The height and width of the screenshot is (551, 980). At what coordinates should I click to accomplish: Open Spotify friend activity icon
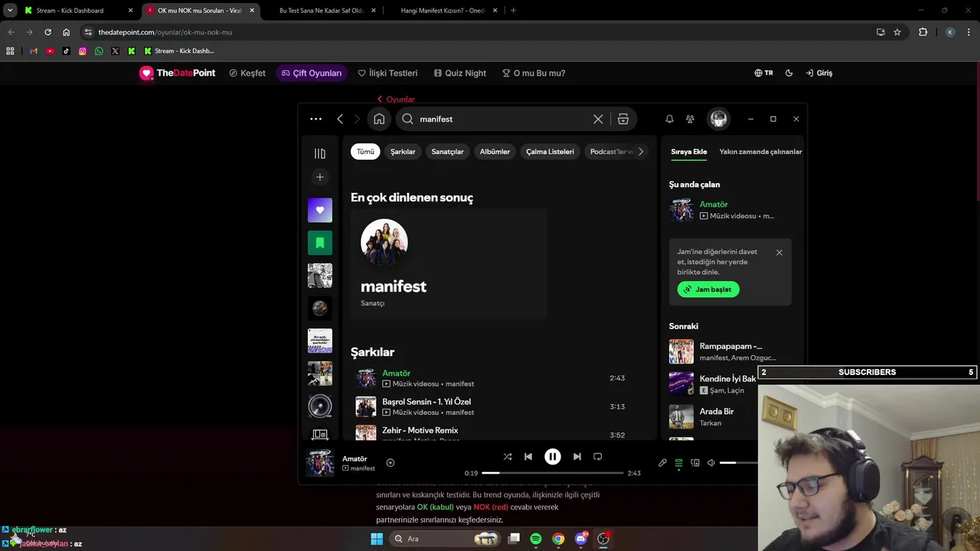tap(690, 119)
